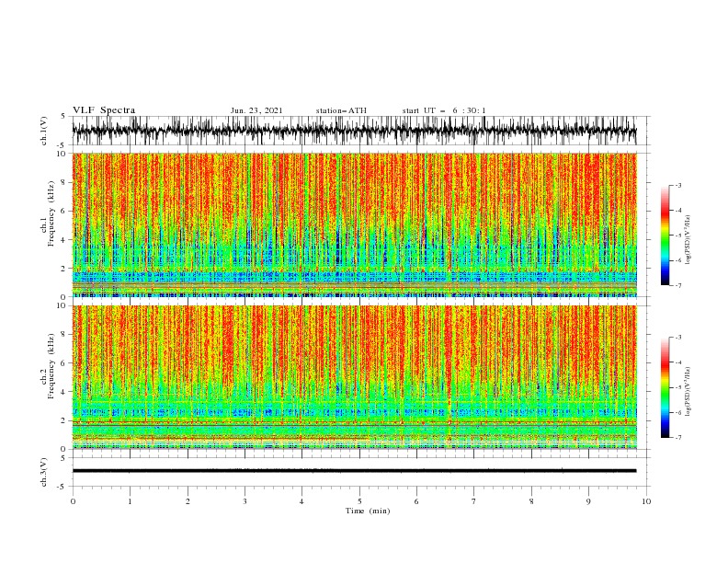Click the "5" tick on the ch.1(V) axis
Image resolution: width=728 pixels, height=563 pixels.
point(63,116)
